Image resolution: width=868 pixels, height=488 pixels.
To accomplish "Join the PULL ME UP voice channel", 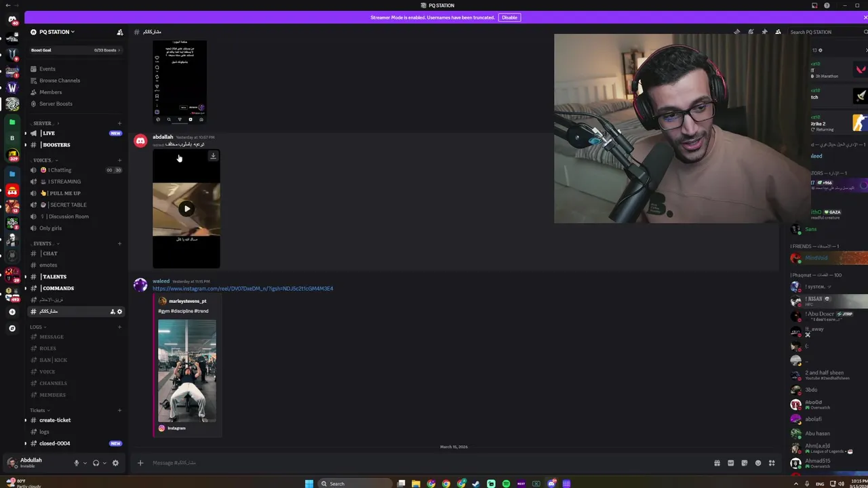I will (x=75, y=193).
